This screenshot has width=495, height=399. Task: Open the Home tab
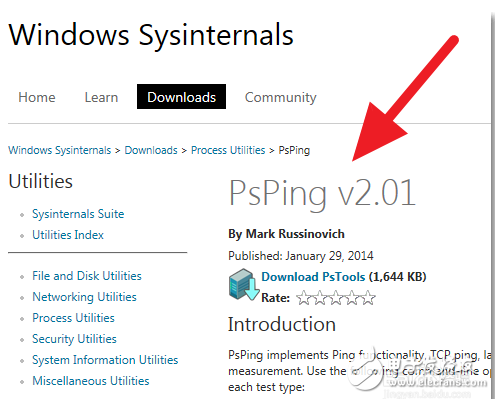pos(37,97)
